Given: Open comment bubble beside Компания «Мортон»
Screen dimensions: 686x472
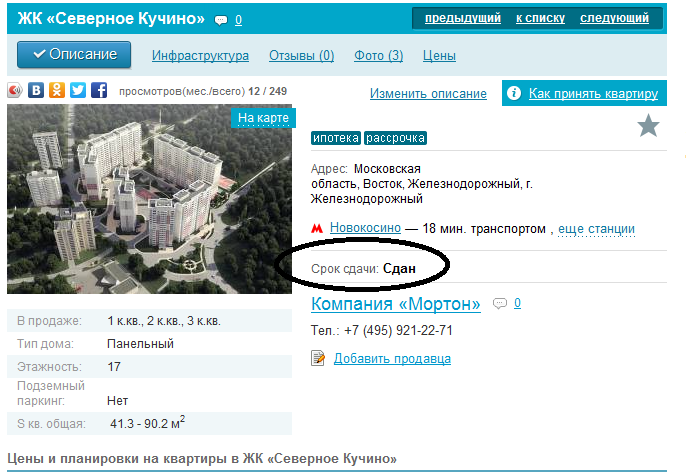Looking at the screenshot, I should [x=500, y=303].
